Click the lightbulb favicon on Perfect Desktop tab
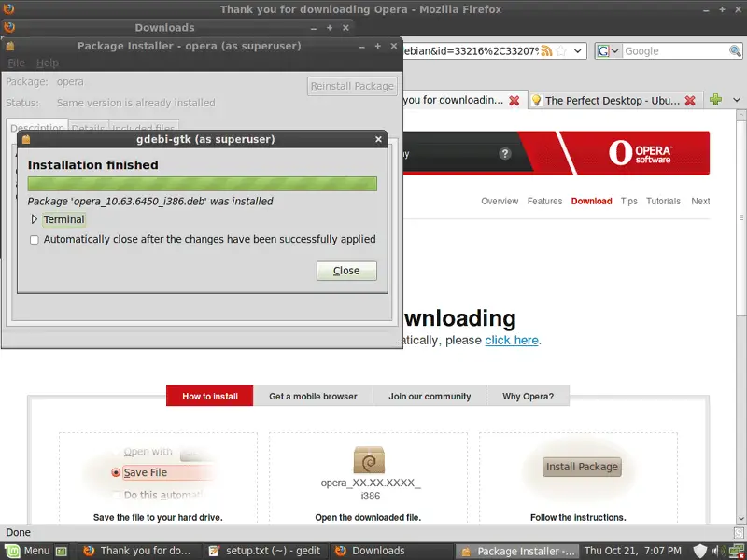The image size is (747, 560). 536,100
